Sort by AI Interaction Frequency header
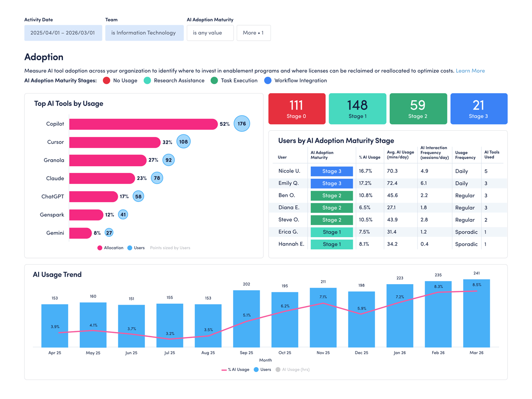The image size is (532, 399). pyautogui.click(x=434, y=153)
